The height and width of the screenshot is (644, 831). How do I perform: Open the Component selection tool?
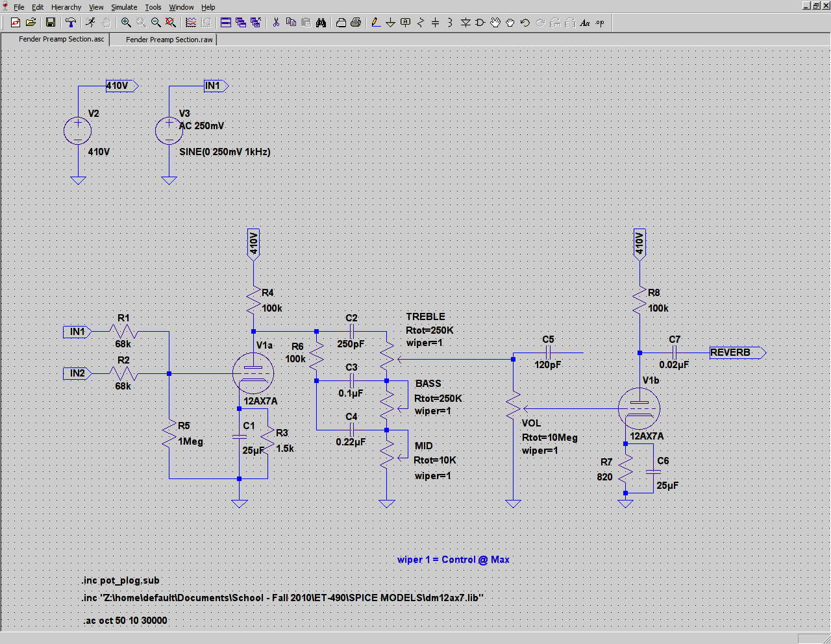point(480,23)
